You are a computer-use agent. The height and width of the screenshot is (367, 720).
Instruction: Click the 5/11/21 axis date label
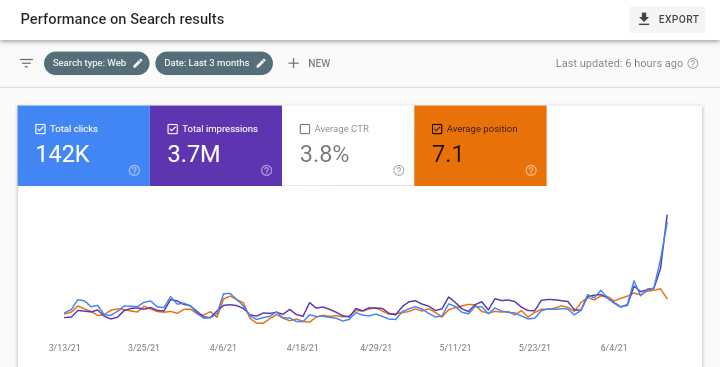click(x=455, y=348)
